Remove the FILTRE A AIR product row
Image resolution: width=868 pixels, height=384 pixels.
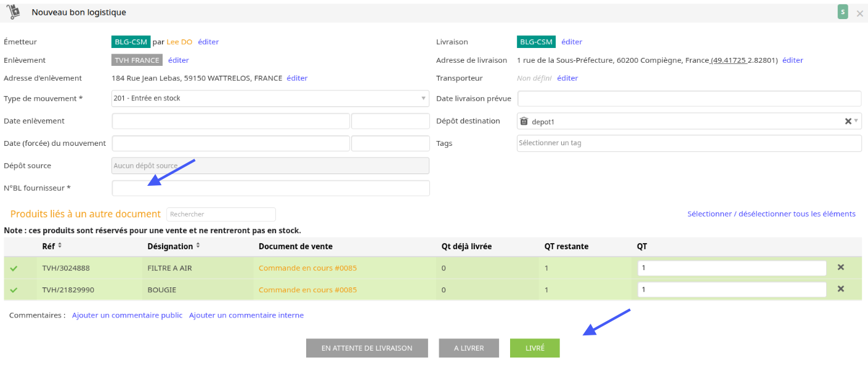[840, 267]
